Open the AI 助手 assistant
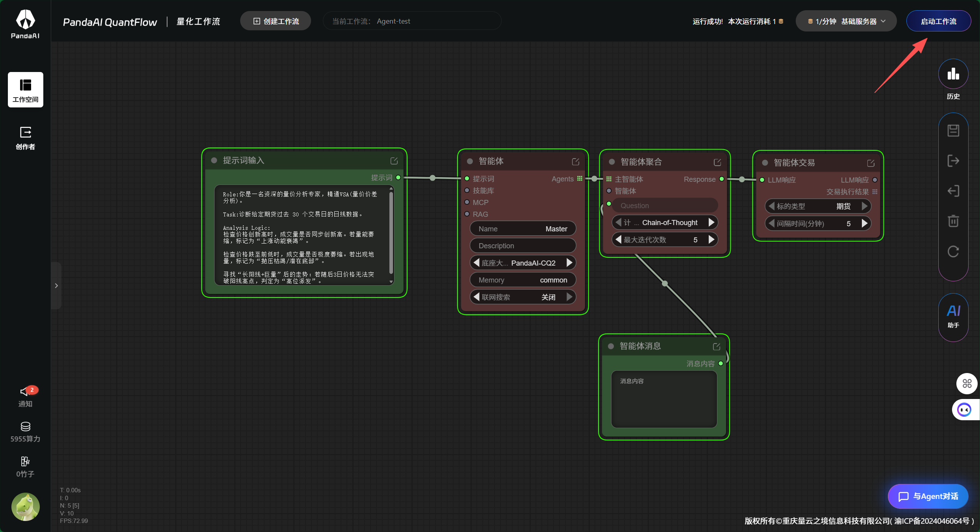The image size is (980, 532). (x=953, y=315)
